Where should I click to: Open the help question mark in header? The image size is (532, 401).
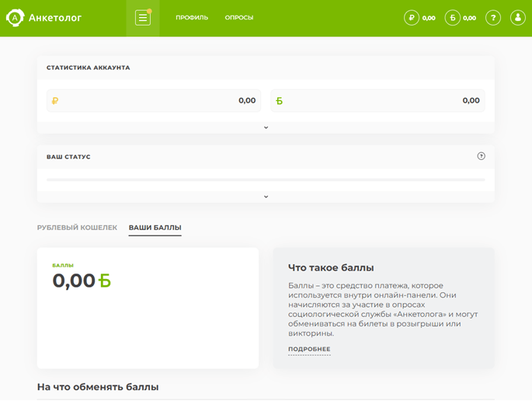[x=493, y=18]
